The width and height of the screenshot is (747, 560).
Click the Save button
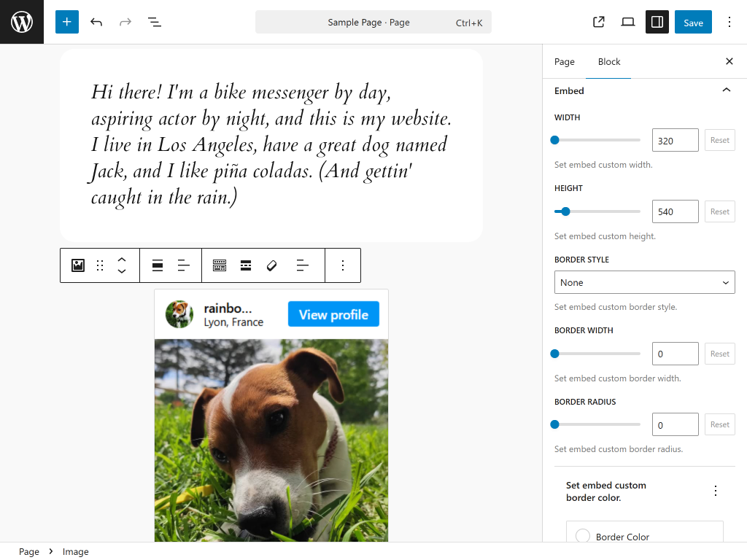point(693,22)
